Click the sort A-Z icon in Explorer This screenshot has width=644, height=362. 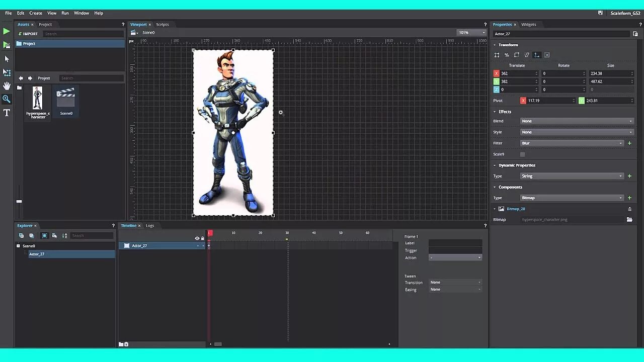64,236
